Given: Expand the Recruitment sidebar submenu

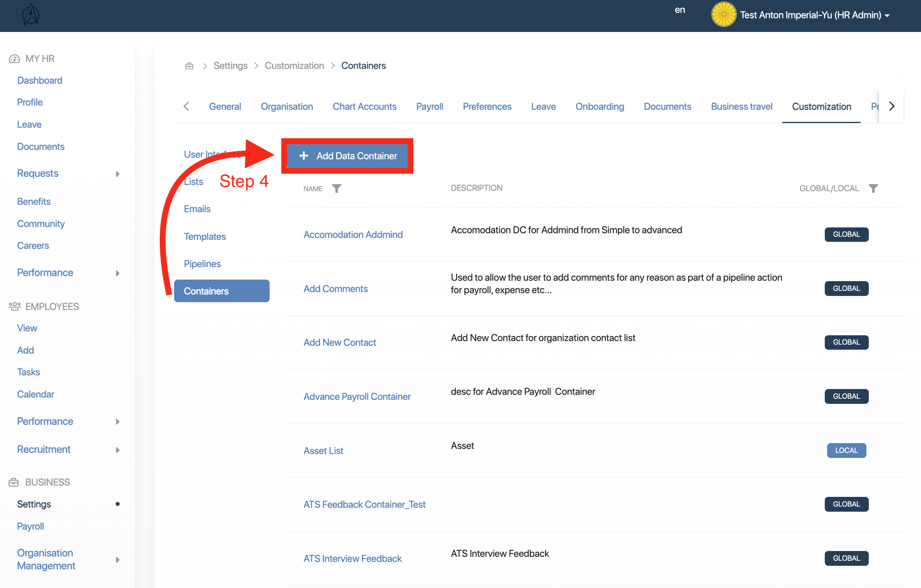Looking at the screenshot, I should click(x=118, y=450).
